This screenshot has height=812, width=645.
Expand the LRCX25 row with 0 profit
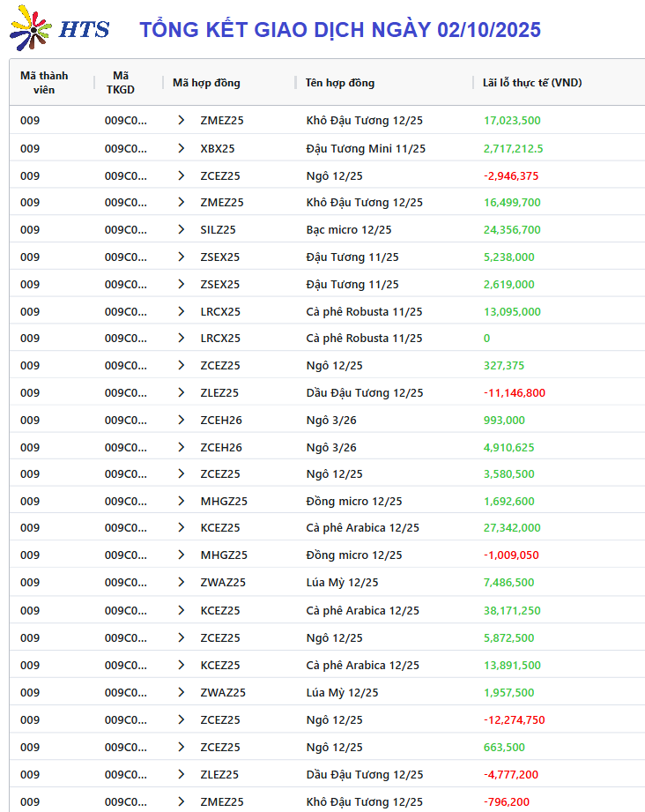click(182, 338)
